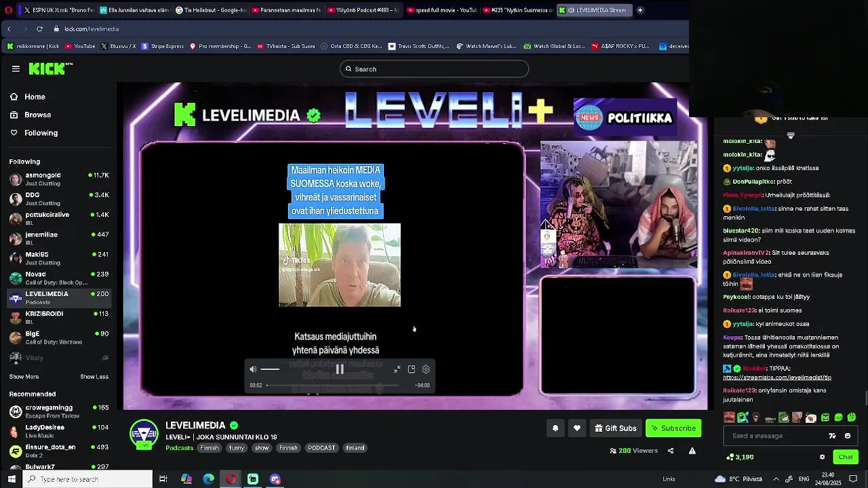This screenshot has width=868, height=488.
Task: Open the Maki95 channel in sidebar
Action: [58, 258]
